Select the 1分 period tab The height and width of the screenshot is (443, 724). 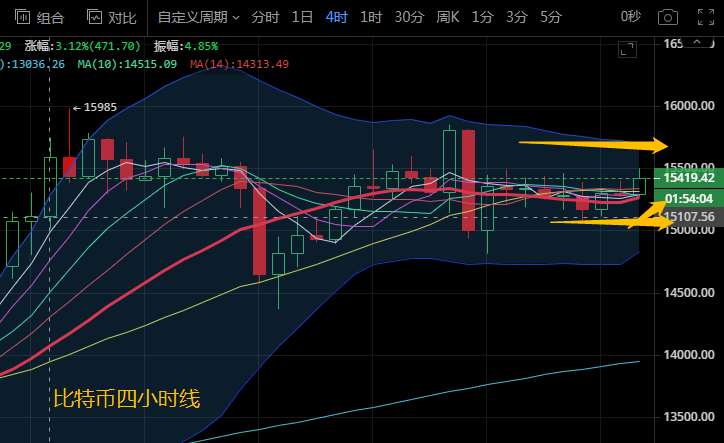tap(483, 18)
